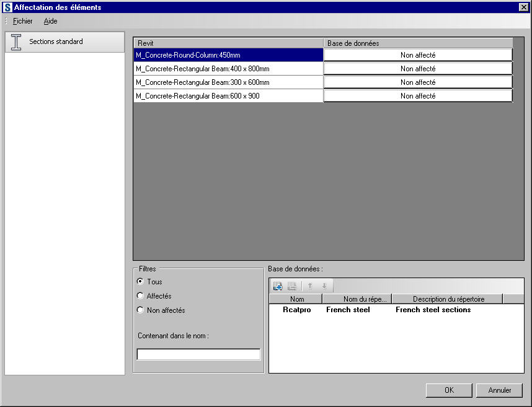Select row M_Concrete-Round-Column:450mm
The width and height of the screenshot is (532, 407).
[x=228, y=55]
